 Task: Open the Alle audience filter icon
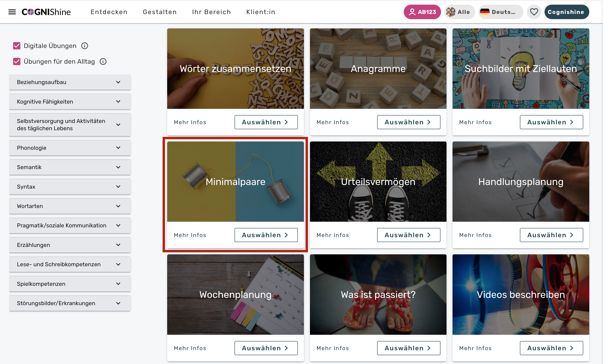(451, 12)
